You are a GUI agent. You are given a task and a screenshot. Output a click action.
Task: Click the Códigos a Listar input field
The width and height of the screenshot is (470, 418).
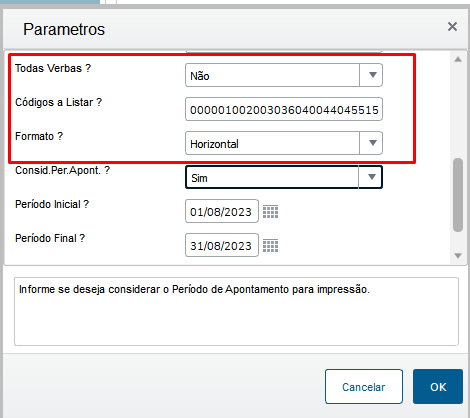[x=284, y=109]
